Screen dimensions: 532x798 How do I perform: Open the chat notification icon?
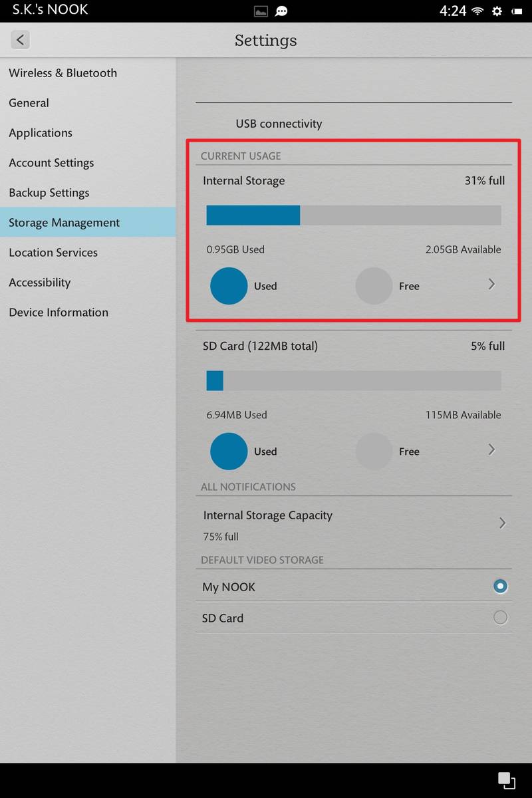coord(281,11)
